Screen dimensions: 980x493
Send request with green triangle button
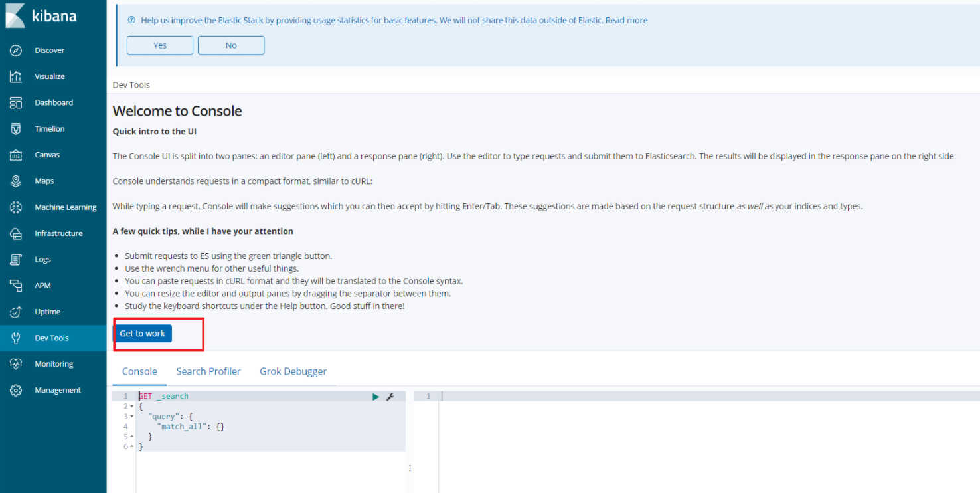[x=376, y=397]
